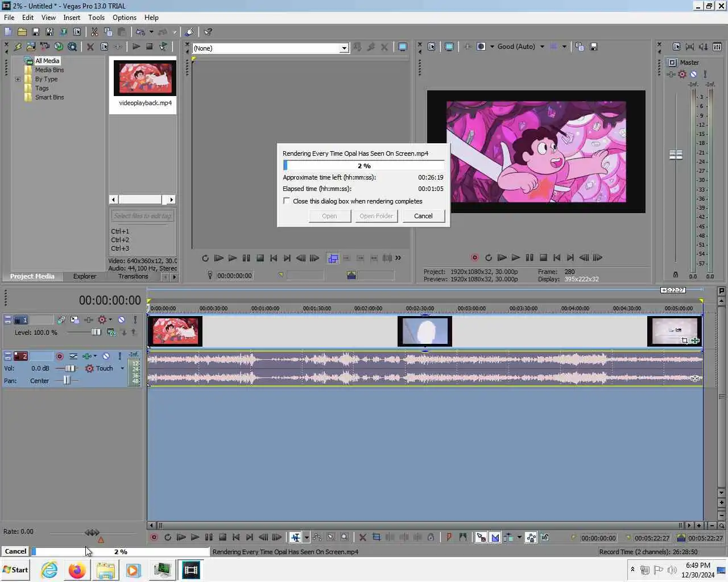728x582 pixels.
Task: Click the Save project icon
Action: [x=35, y=32]
